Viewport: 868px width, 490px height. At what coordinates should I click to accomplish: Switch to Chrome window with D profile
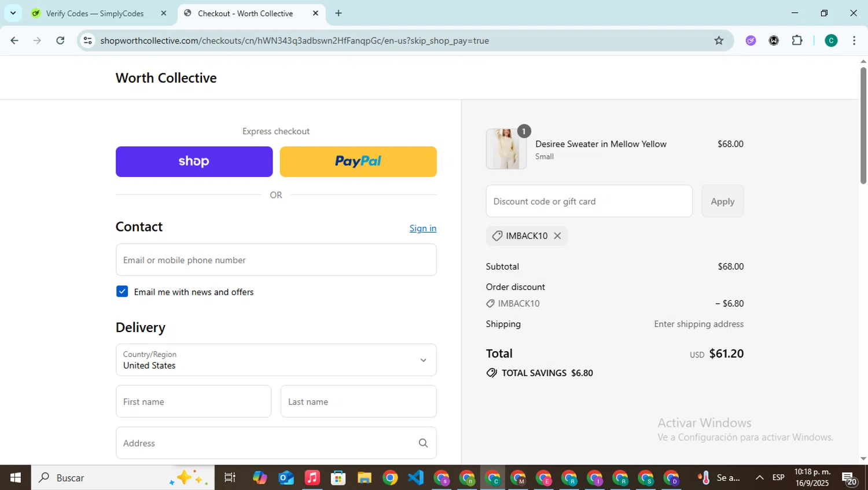(x=671, y=478)
